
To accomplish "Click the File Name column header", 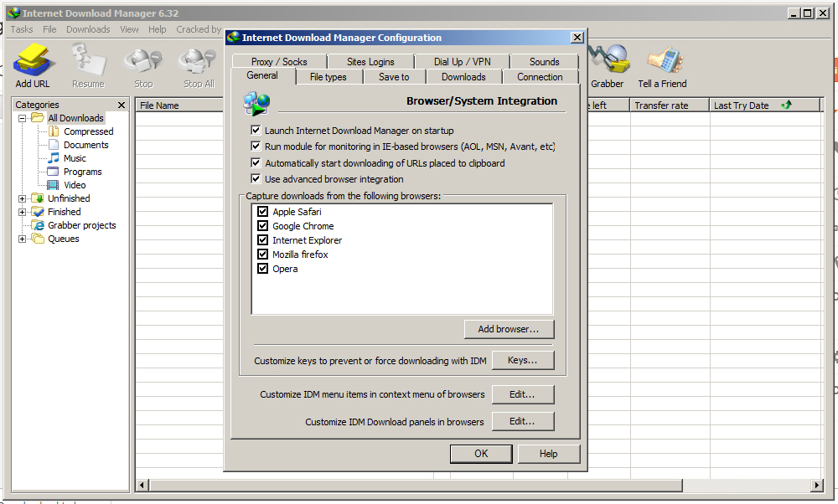I will point(179,105).
